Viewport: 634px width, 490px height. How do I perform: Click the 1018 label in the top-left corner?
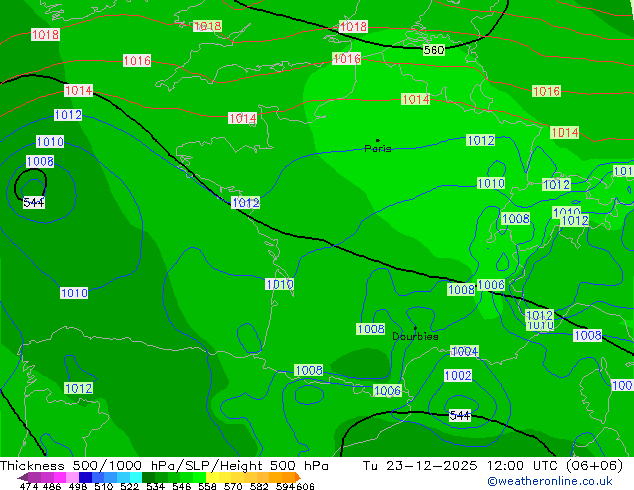click(x=45, y=34)
